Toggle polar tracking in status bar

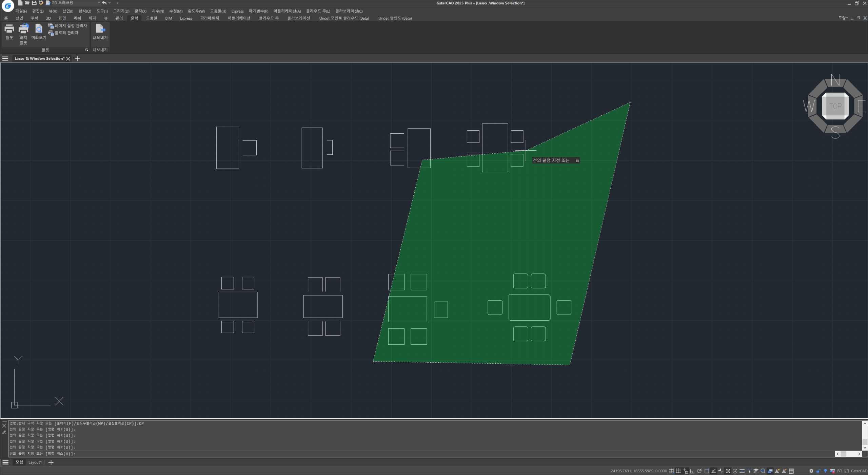point(699,471)
